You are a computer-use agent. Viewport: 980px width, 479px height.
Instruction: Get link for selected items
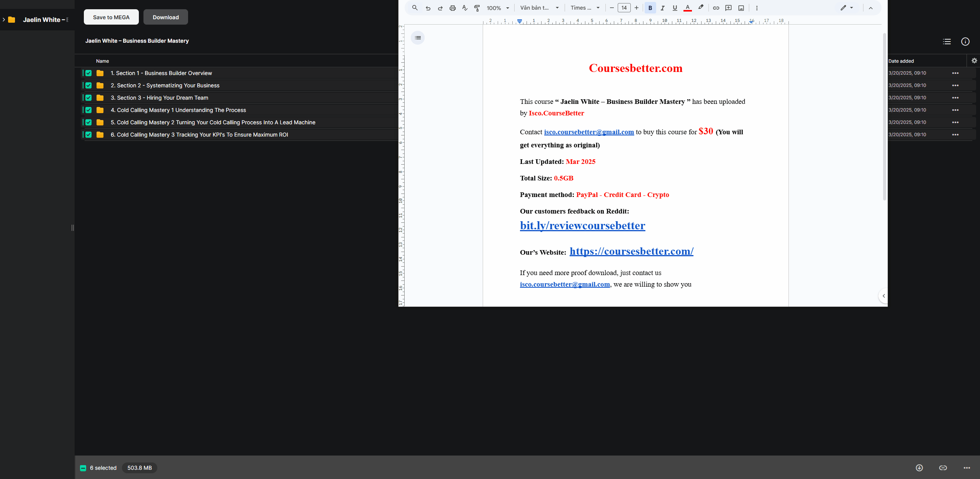(943, 468)
